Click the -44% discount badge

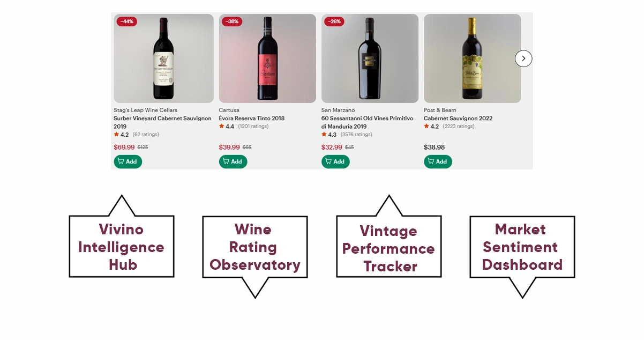click(127, 21)
